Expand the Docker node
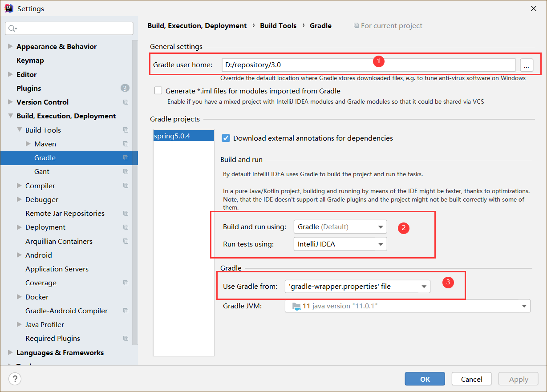The height and width of the screenshot is (392, 547). (19, 297)
